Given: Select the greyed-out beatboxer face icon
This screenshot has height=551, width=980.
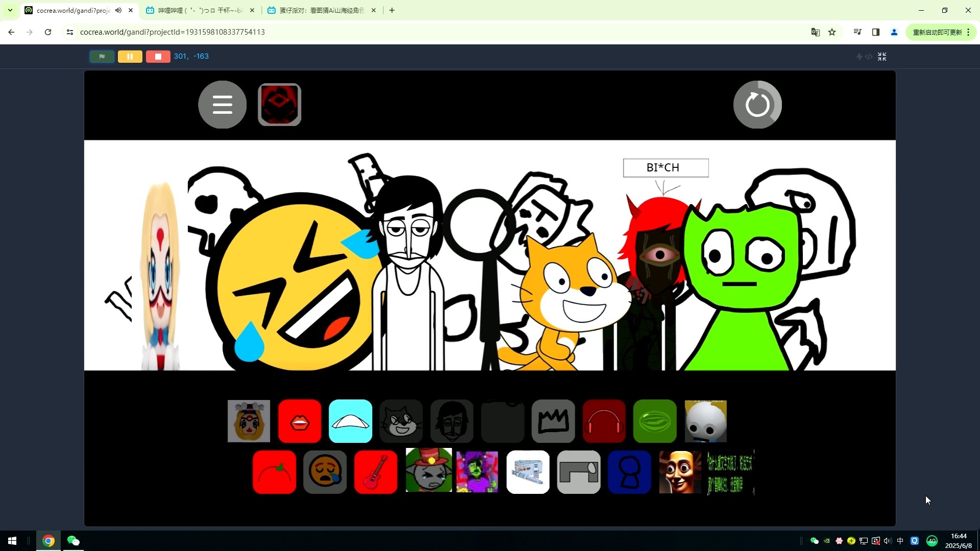Looking at the screenshot, I should [x=452, y=421].
